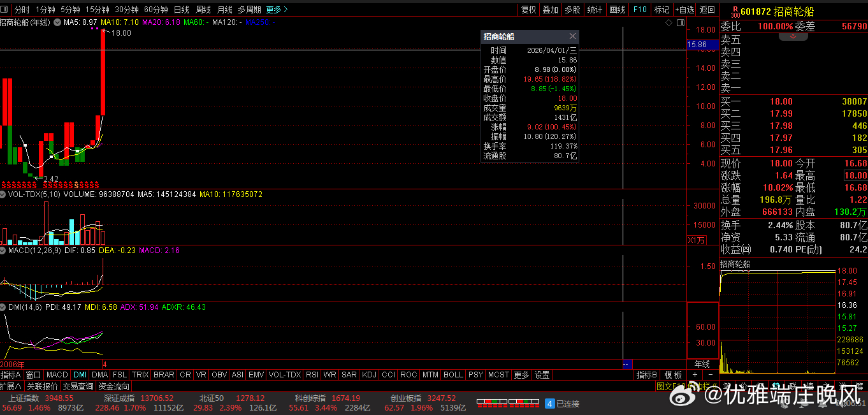Image resolution: width=868 pixels, height=415 pixels.
Task: Switch to 1分钟 chart period
Action: [45, 10]
